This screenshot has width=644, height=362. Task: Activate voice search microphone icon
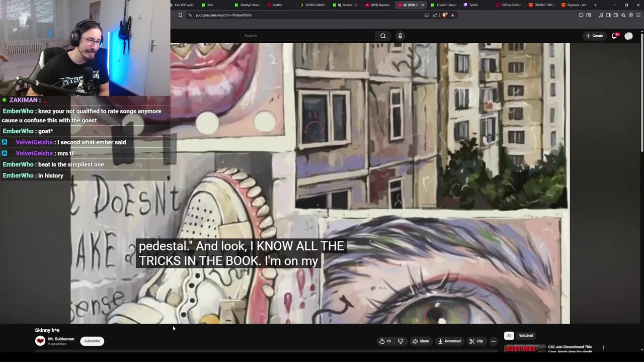point(400,36)
